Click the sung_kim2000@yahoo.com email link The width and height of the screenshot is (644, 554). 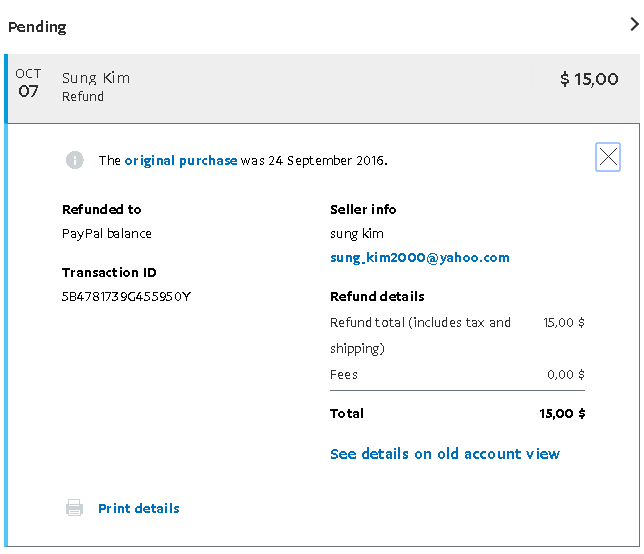click(x=419, y=257)
